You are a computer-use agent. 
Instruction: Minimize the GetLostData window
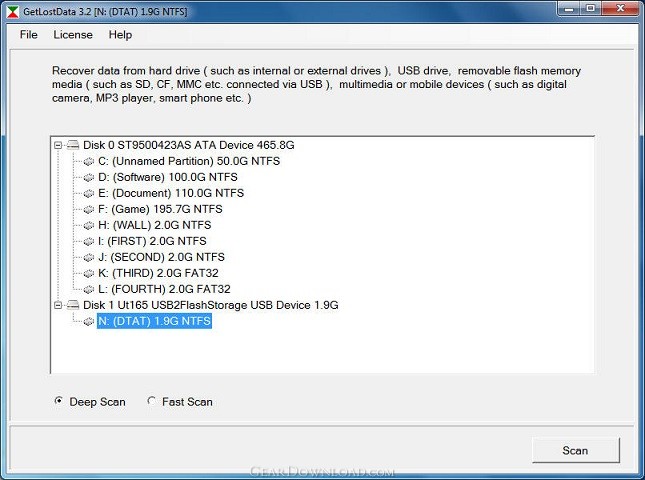click(569, 9)
